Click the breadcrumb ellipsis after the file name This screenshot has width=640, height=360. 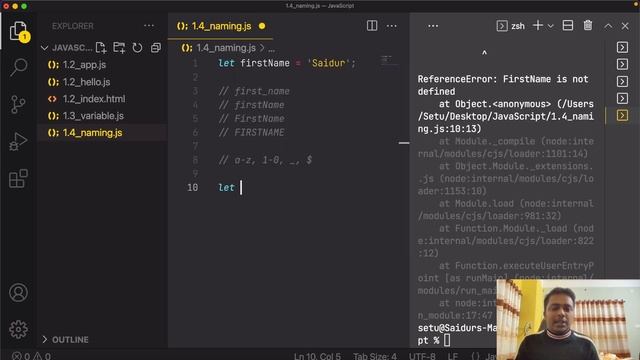[x=271, y=48]
